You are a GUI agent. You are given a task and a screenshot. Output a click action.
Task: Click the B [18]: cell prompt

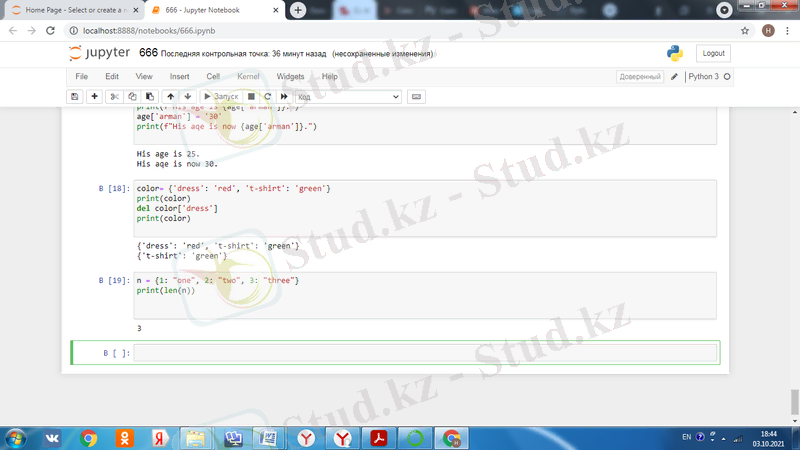114,188
